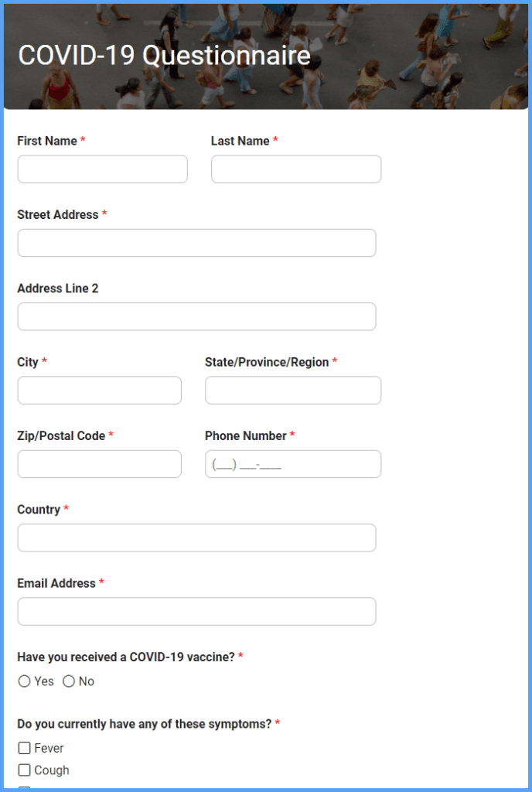532x792 pixels.
Task: Click the COVID-19 Questionnaire header title
Action: [163, 55]
